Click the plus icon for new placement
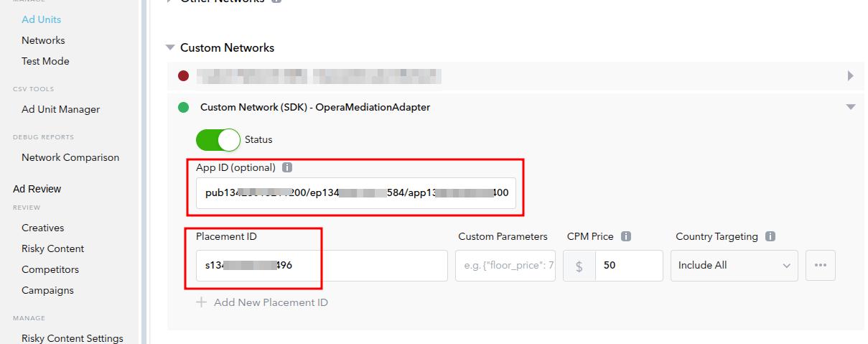 tap(202, 302)
